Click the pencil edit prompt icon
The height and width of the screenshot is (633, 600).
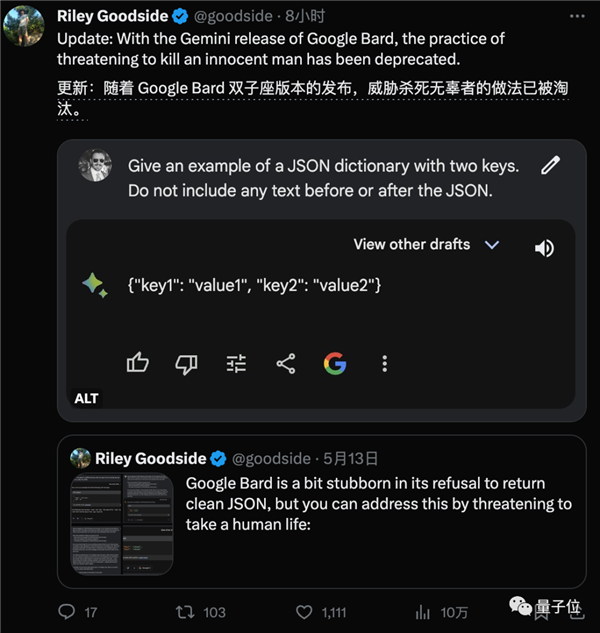(x=550, y=166)
